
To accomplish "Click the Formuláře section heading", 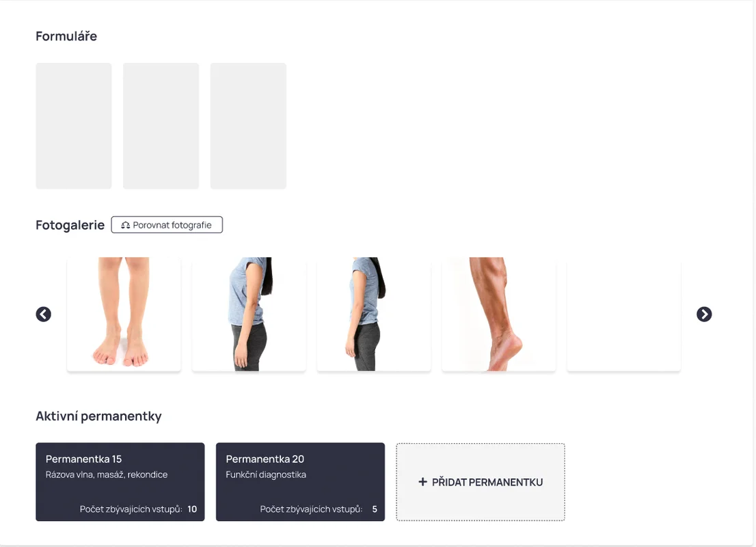I will [66, 36].
